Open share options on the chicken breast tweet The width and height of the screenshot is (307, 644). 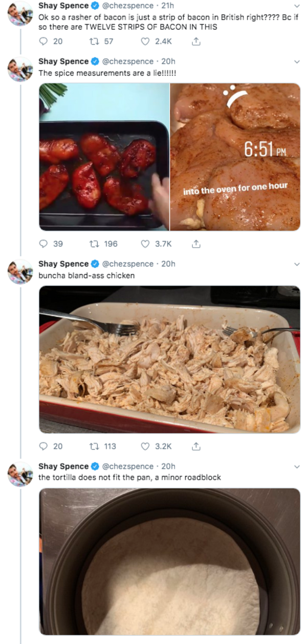[195, 244]
